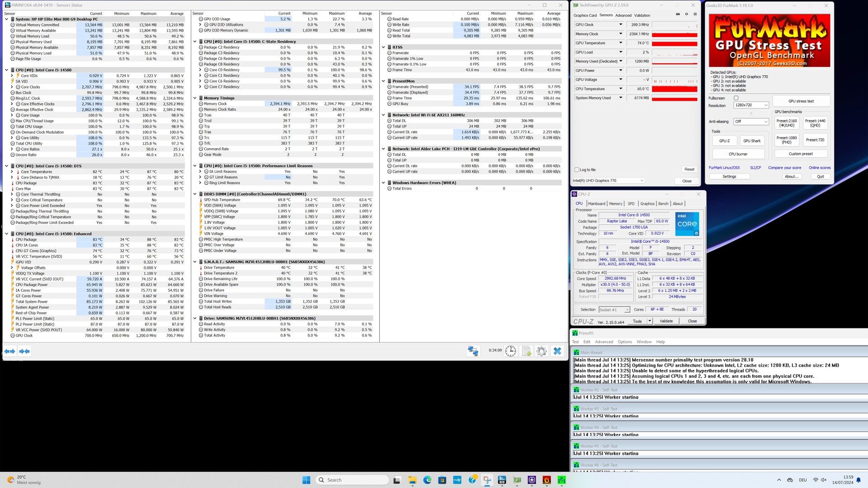Open GPU-Z graphics adapter selection dropdown
Viewport: 868px width, 488px height.
pos(608,181)
